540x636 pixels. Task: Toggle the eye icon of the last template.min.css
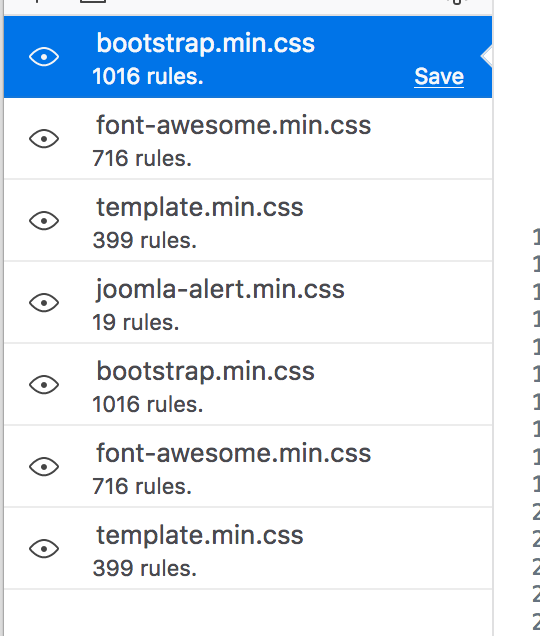pos(44,548)
